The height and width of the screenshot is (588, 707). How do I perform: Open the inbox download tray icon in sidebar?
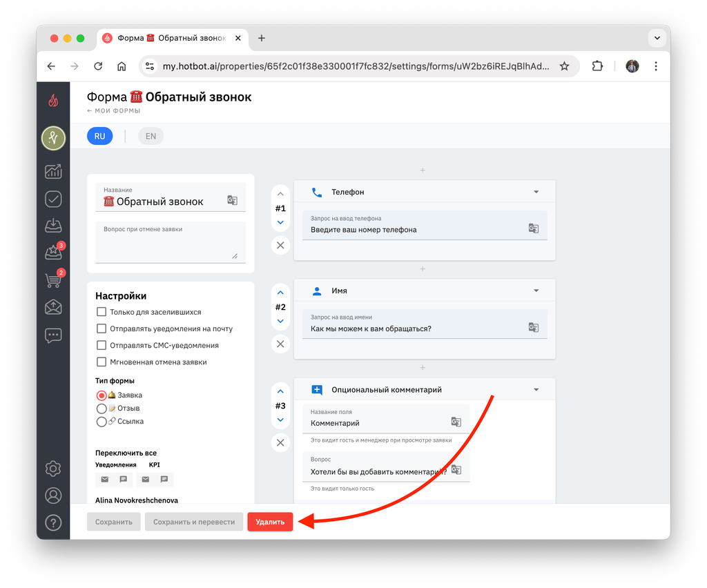tap(53, 225)
